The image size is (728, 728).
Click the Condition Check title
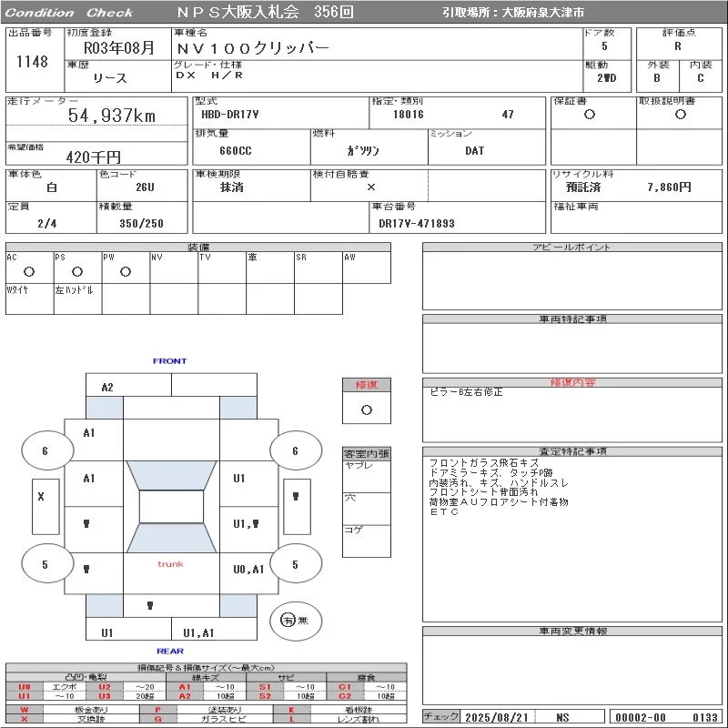coord(69,13)
